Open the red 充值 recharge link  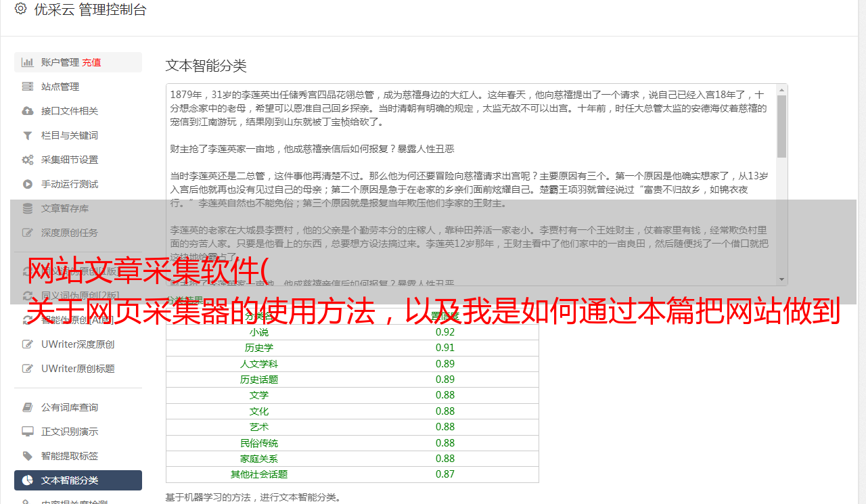point(91,62)
